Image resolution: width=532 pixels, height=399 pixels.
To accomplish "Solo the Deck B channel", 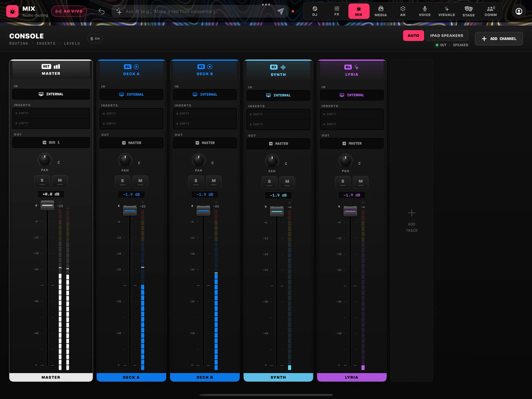I will (x=196, y=182).
